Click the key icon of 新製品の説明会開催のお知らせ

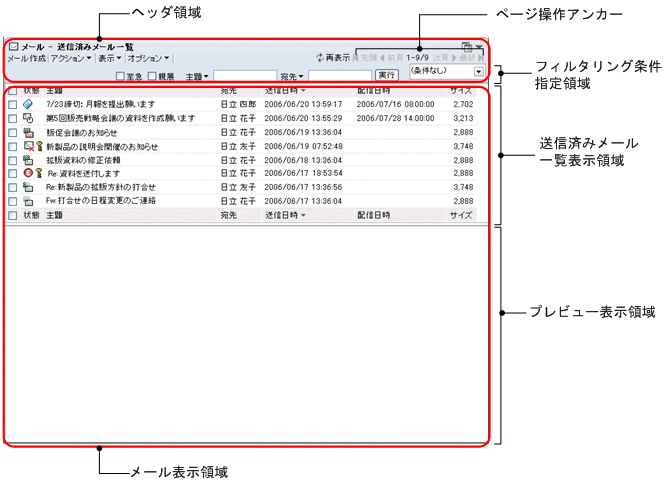click(39, 146)
